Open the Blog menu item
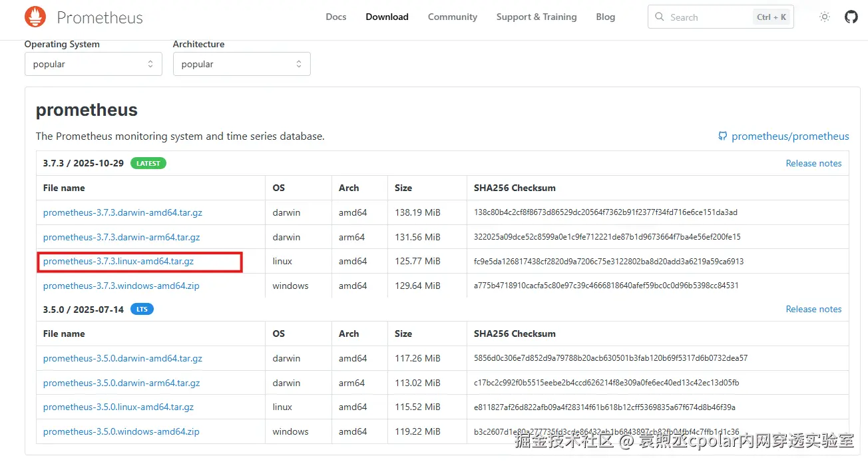The width and height of the screenshot is (868, 464). [606, 17]
